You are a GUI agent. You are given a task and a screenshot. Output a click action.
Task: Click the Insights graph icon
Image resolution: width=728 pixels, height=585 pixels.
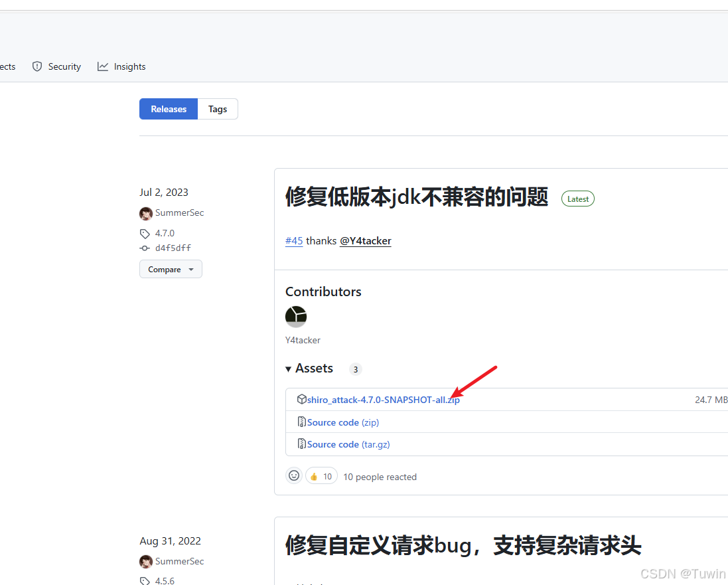point(103,66)
